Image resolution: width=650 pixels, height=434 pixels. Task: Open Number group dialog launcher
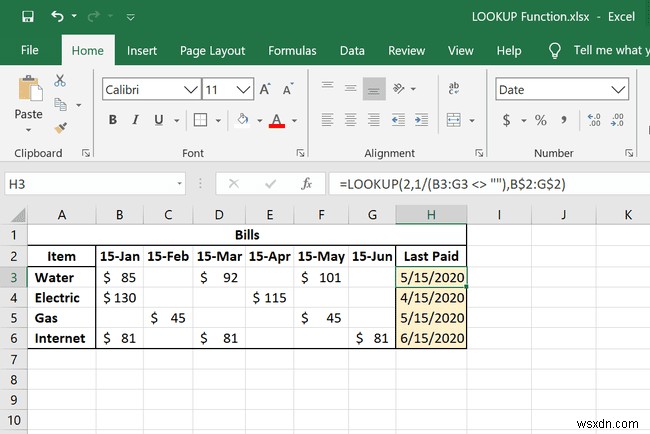coord(629,153)
